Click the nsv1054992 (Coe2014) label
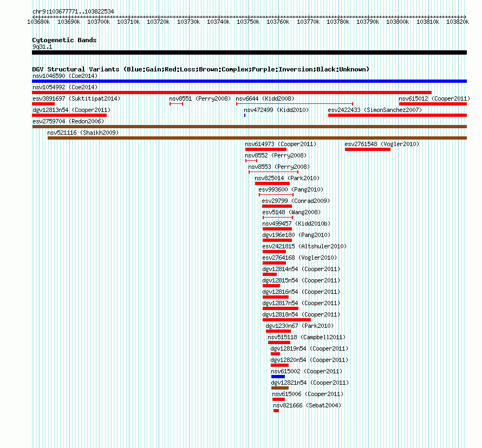 pos(65,87)
